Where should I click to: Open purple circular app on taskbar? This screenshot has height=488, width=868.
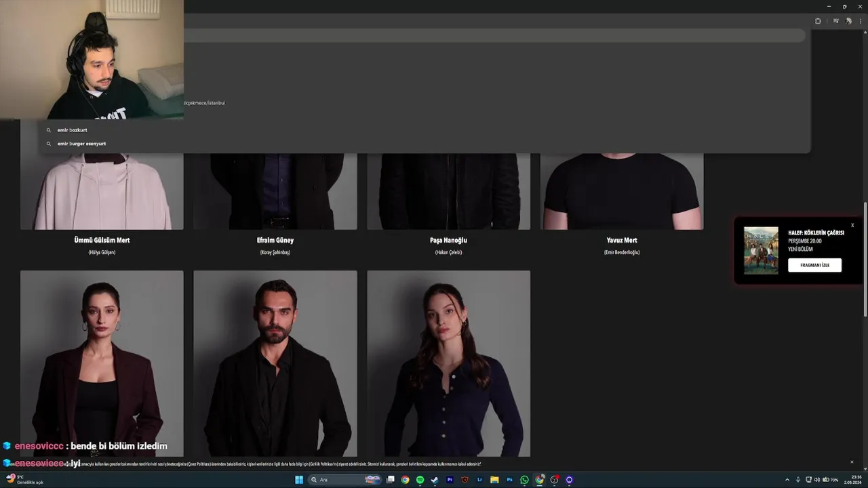(569, 480)
